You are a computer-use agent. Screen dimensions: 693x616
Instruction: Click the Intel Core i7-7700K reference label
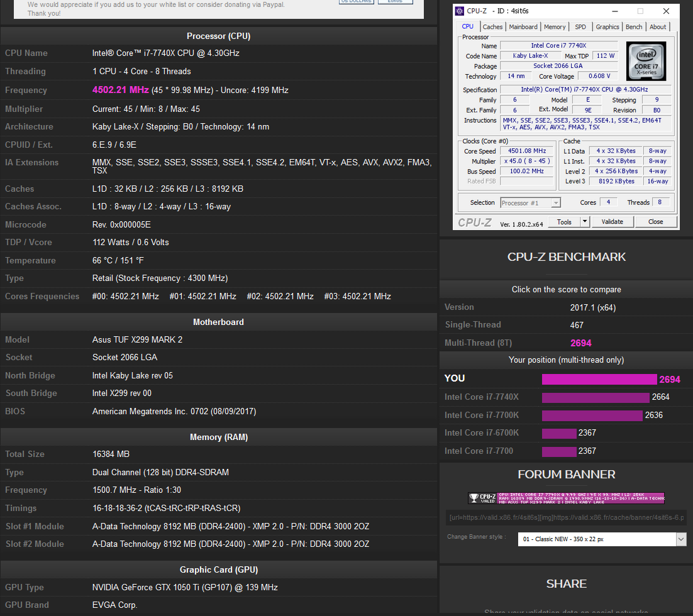[481, 415]
